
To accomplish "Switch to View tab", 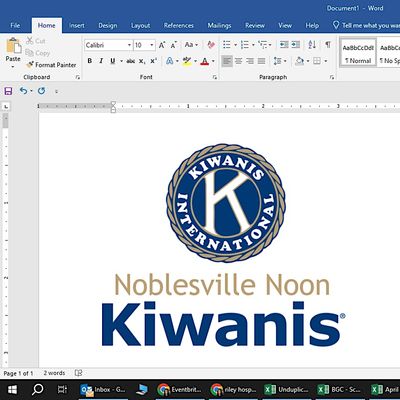I will (x=285, y=25).
